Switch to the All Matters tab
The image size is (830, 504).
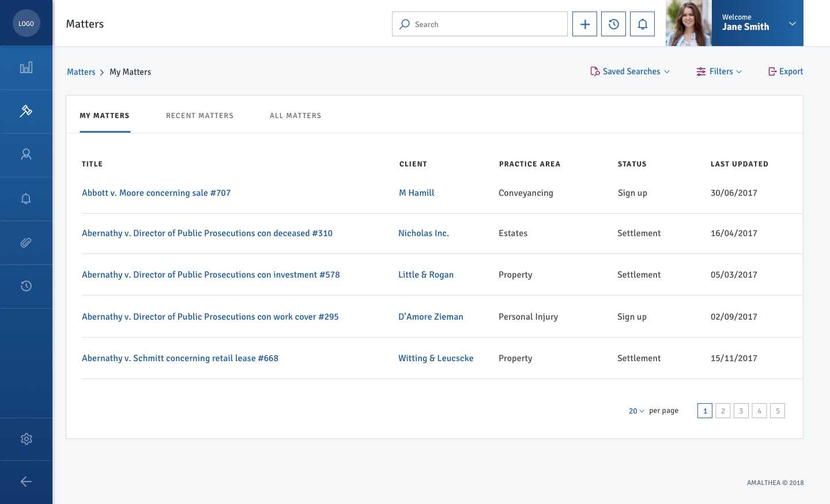point(295,116)
